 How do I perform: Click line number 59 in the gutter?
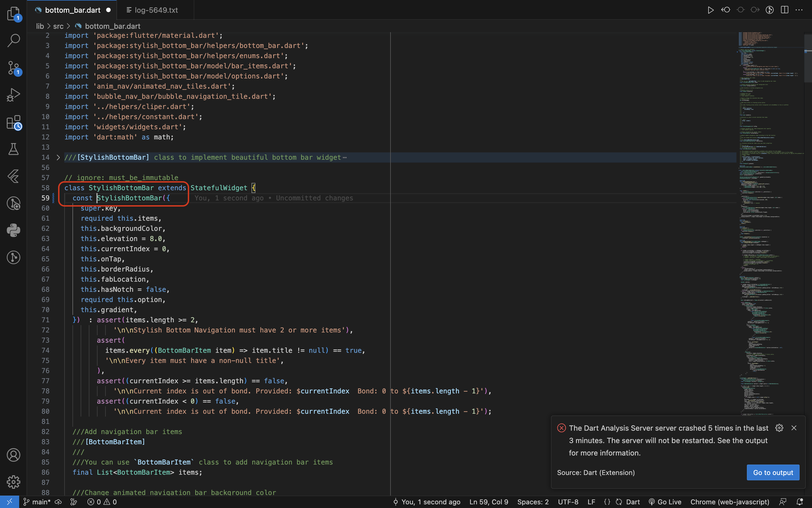click(x=45, y=198)
